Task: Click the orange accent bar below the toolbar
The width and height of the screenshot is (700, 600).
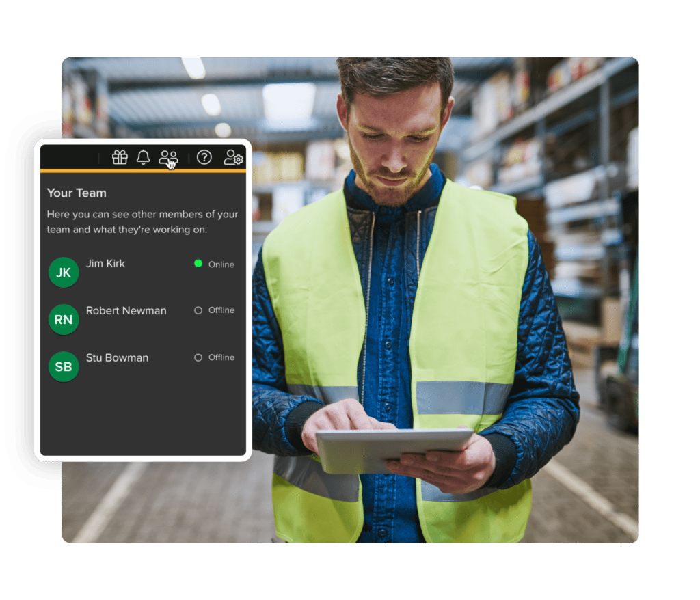Action: coord(142,172)
